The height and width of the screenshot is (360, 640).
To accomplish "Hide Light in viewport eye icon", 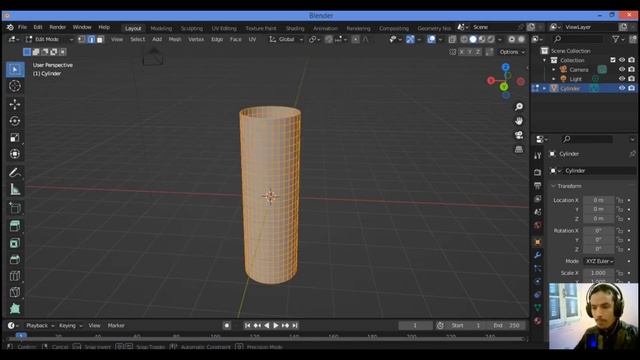I will click(622, 79).
